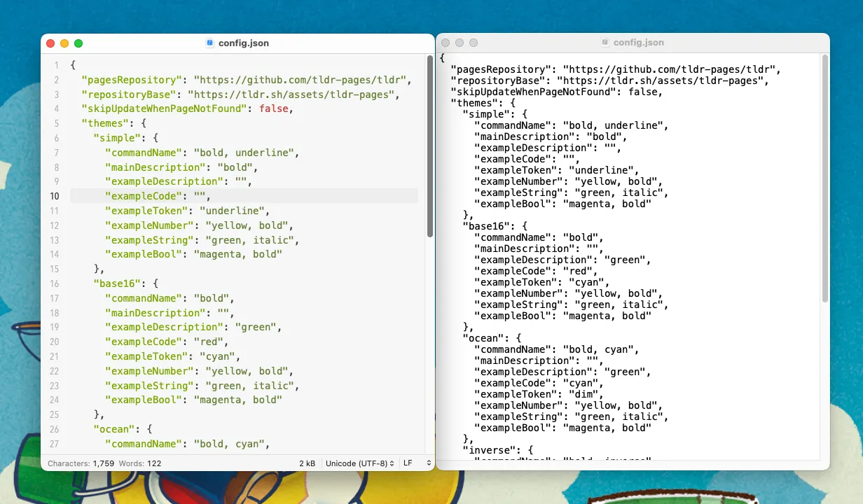Click the config.json title text of the inactive window
863x504 pixels.
(638, 43)
